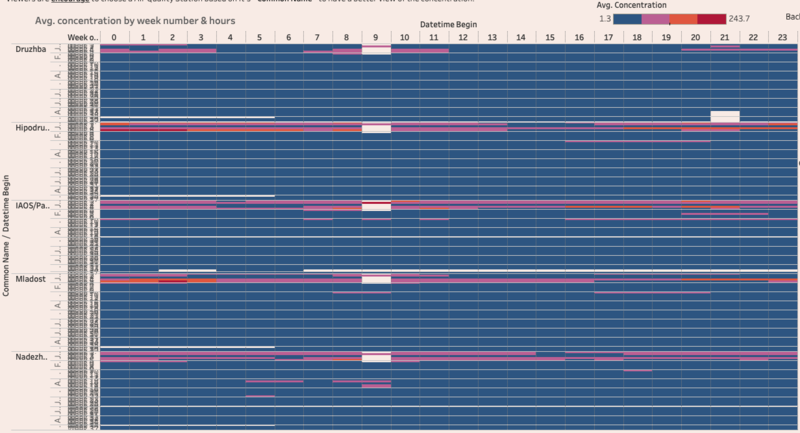
Task: Click the white cell at hour 9 in IAOS/Pa..
Action: pyautogui.click(x=377, y=207)
